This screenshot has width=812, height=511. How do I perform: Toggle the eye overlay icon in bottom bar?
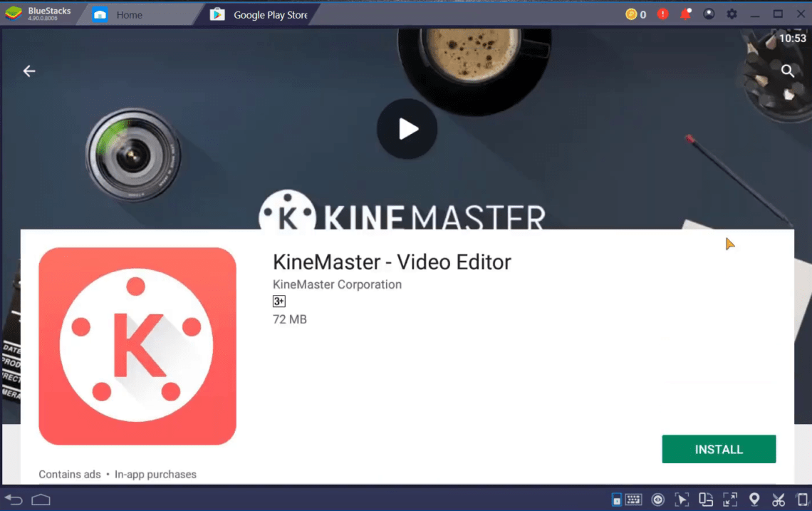coord(657,500)
